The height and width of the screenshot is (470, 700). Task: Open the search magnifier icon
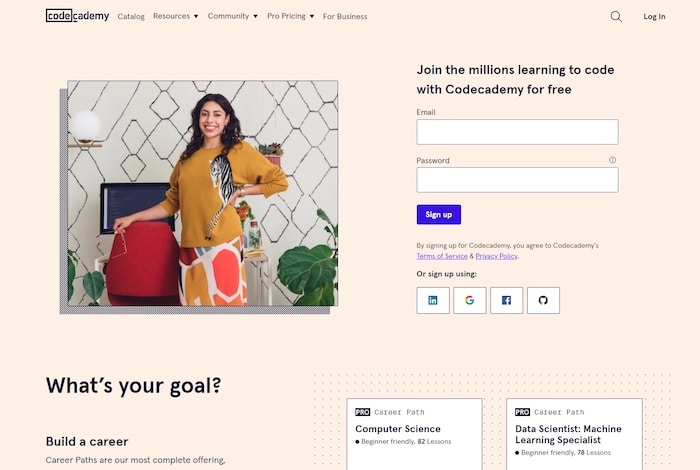point(616,17)
